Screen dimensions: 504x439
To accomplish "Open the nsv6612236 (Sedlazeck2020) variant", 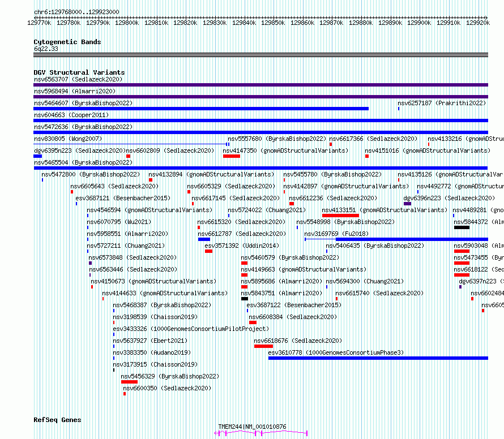I will 333,198.
